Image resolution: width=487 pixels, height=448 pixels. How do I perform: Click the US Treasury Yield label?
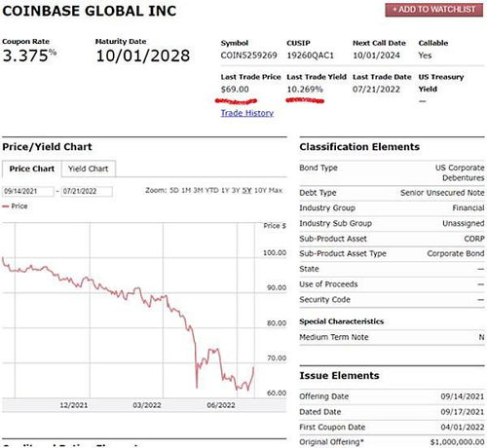tap(440, 83)
